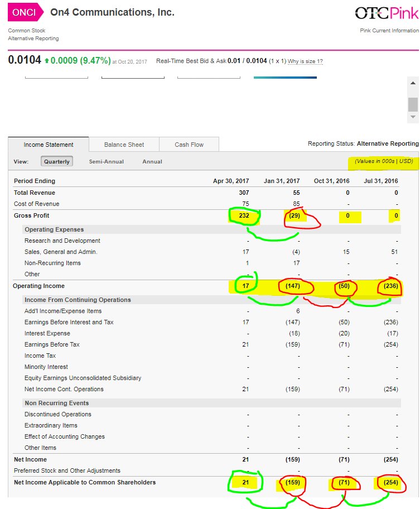Screen dimensions: 420x509
Task: Click the Research and Development row label
Action: coord(62,241)
